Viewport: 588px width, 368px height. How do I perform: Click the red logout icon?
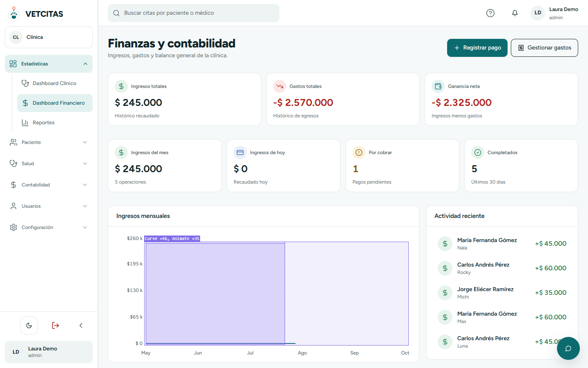(x=56, y=325)
